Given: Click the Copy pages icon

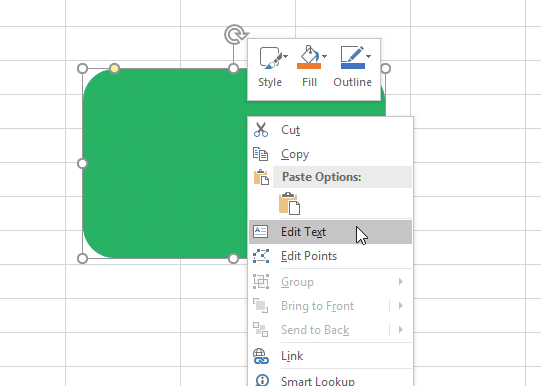Looking at the screenshot, I should tap(260, 154).
